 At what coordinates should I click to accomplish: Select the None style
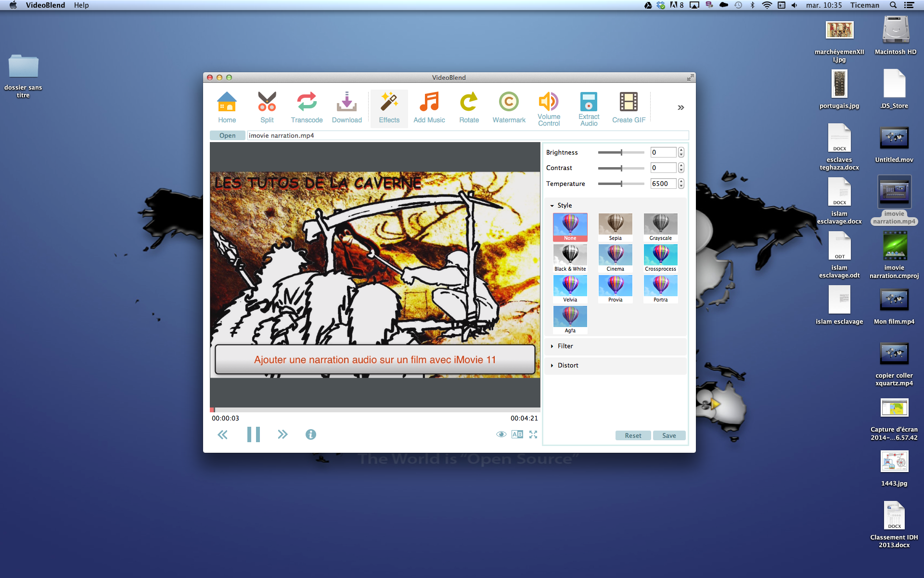(570, 227)
